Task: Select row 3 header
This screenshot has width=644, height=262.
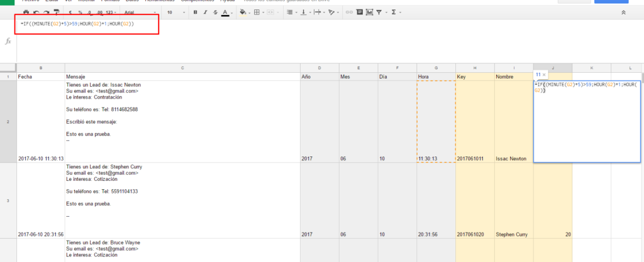Action: click(x=8, y=200)
